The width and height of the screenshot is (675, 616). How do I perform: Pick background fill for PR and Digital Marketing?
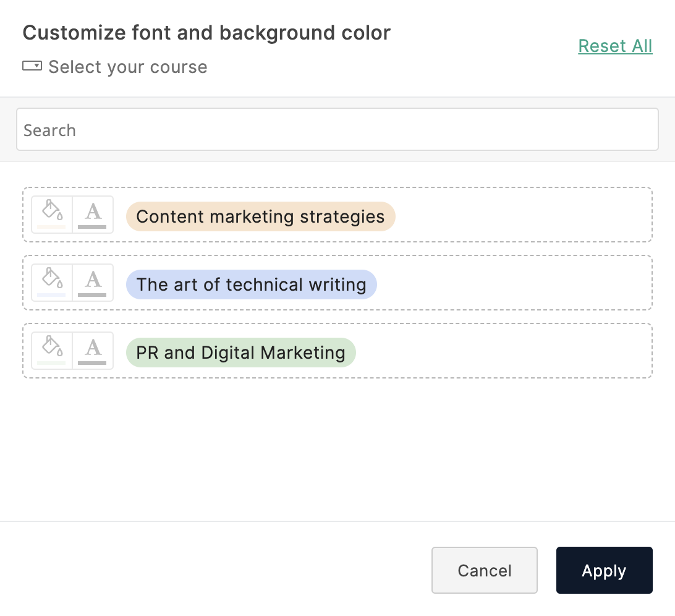pyautogui.click(x=52, y=350)
